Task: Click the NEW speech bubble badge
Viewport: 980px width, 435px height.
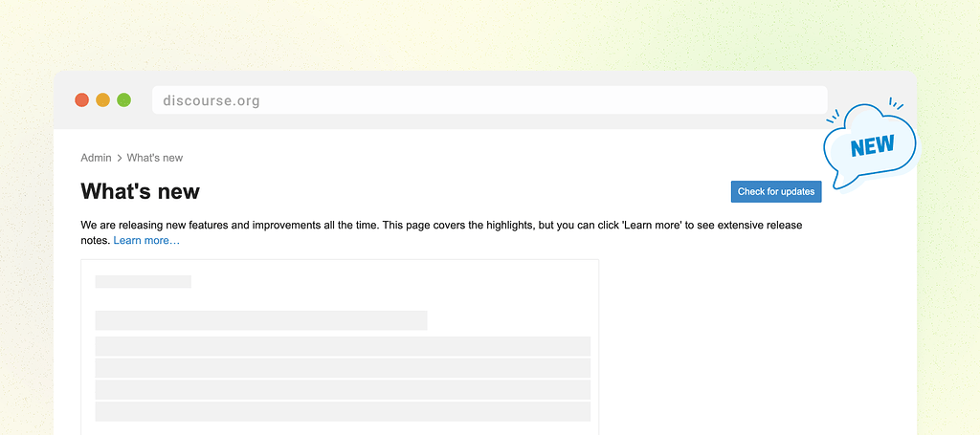Action: [870, 146]
